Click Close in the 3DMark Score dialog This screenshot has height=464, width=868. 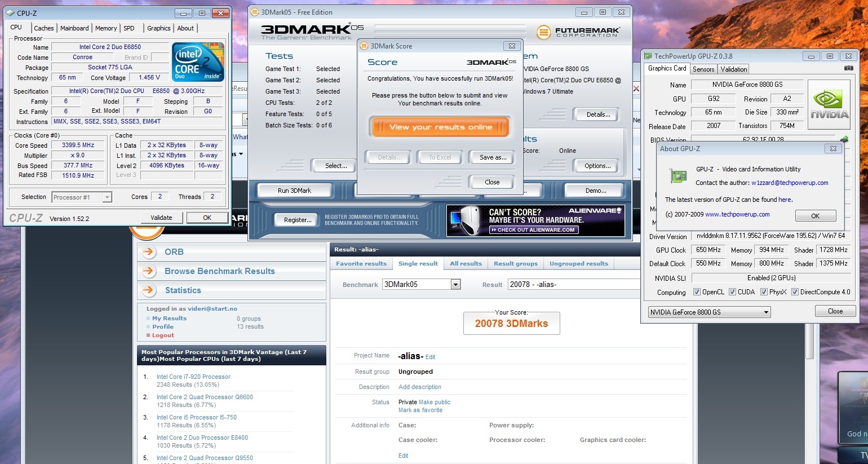click(x=492, y=182)
